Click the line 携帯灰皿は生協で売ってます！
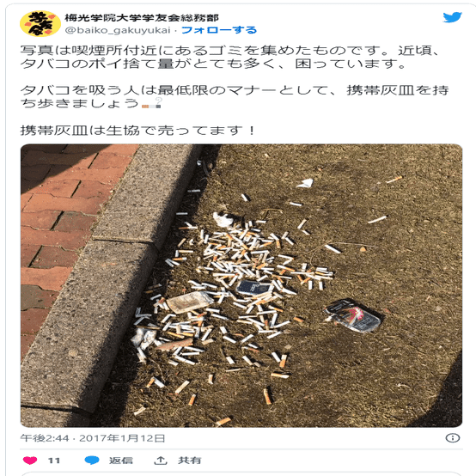476x476 pixels. 138,131
